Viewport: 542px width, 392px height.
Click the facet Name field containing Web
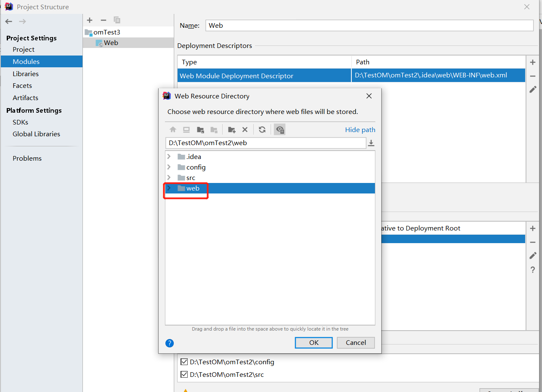(369, 25)
